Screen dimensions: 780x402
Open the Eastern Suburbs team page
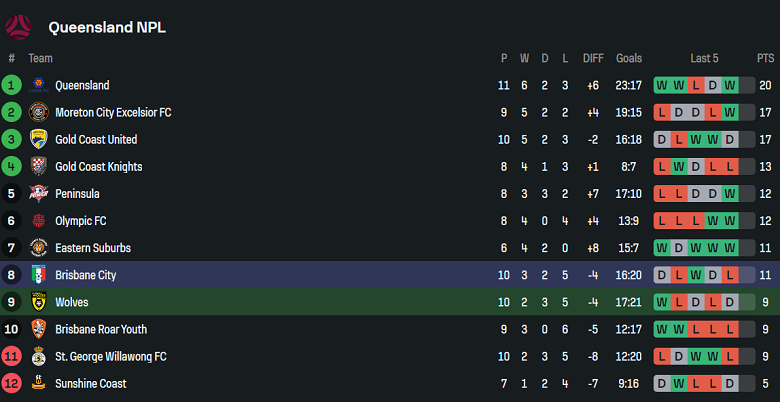(x=93, y=248)
